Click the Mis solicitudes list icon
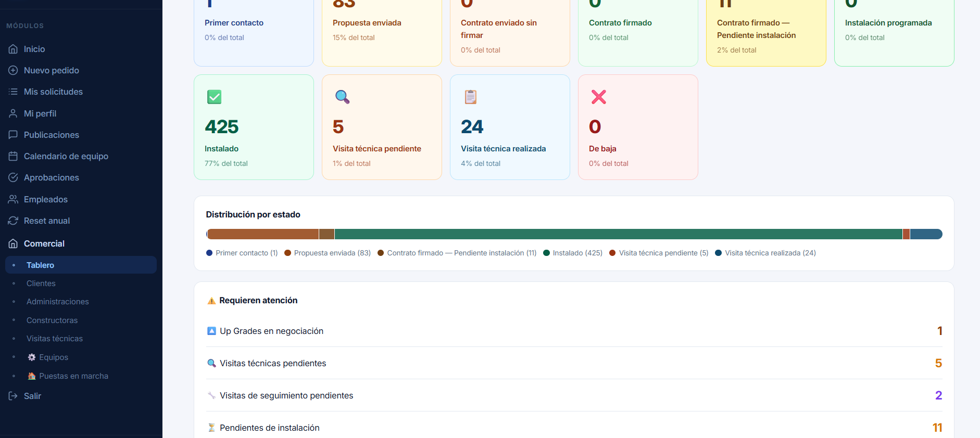Image resolution: width=980 pixels, height=438 pixels. coord(13,92)
